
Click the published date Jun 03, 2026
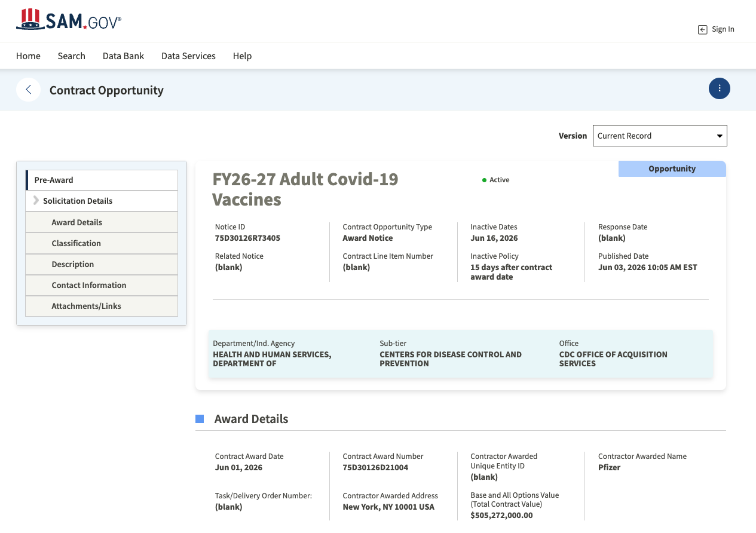[x=648, y=267]
